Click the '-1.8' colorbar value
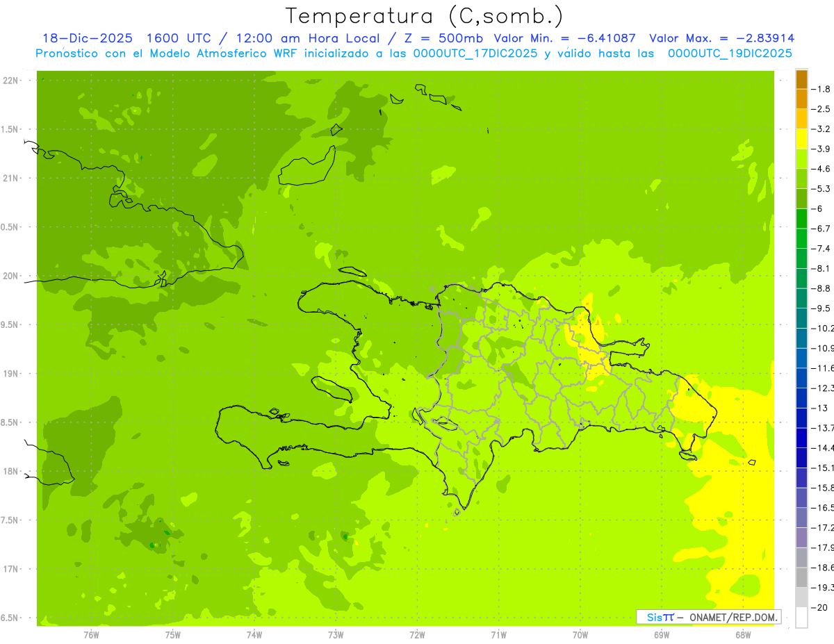Viewport: 834px width, 644px height. [x=821, y=89]
